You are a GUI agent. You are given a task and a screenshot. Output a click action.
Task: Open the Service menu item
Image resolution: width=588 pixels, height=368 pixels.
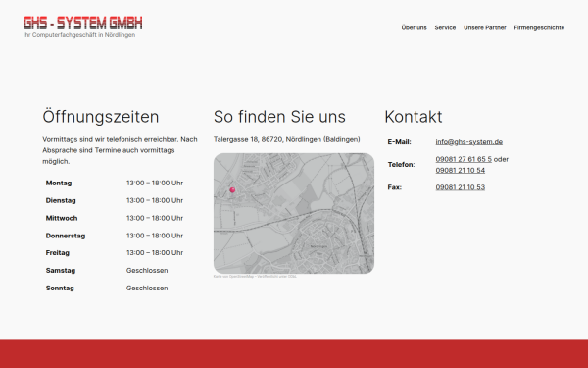coord(445,27)
